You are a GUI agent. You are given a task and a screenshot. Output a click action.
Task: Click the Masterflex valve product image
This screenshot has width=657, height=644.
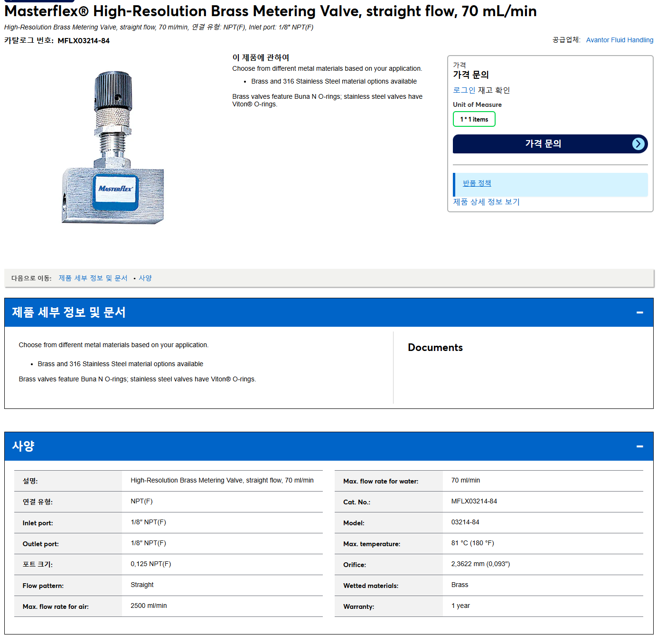(x=113, y=147)
